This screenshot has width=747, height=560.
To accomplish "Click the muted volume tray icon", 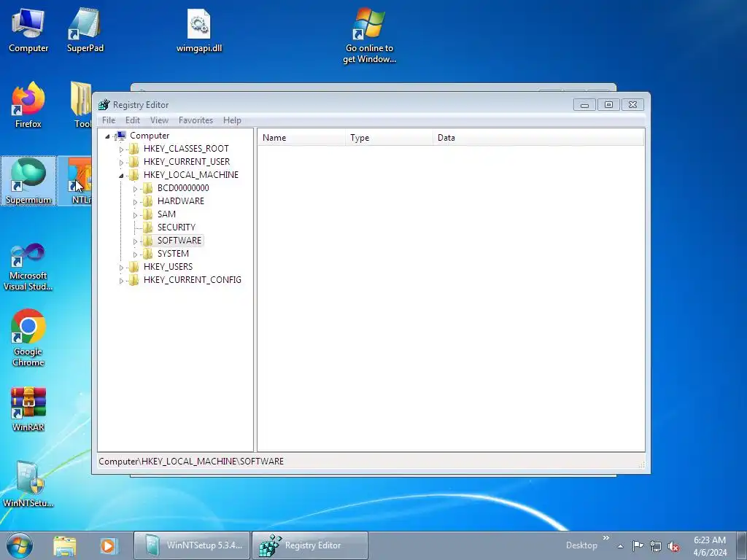I will tap(673, 546).
